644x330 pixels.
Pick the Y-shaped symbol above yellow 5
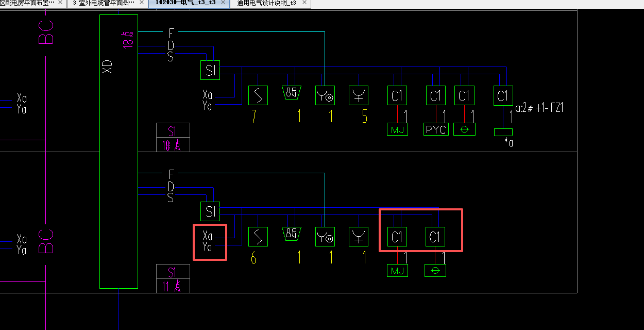(359, 95)
